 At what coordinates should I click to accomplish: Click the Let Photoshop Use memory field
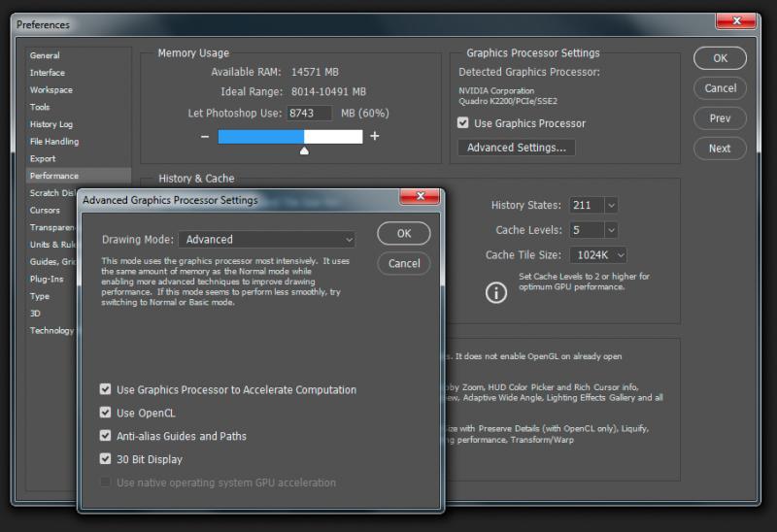click(309, 113)
